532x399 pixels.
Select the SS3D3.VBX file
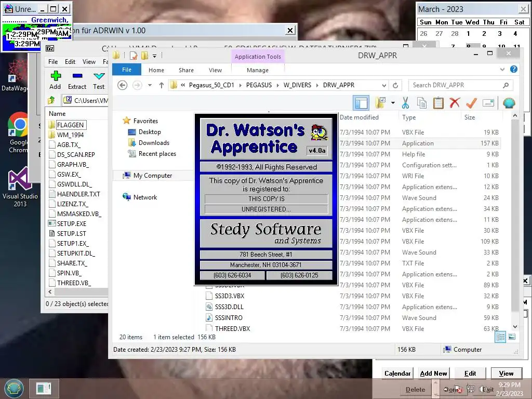[x=229, y=296]
